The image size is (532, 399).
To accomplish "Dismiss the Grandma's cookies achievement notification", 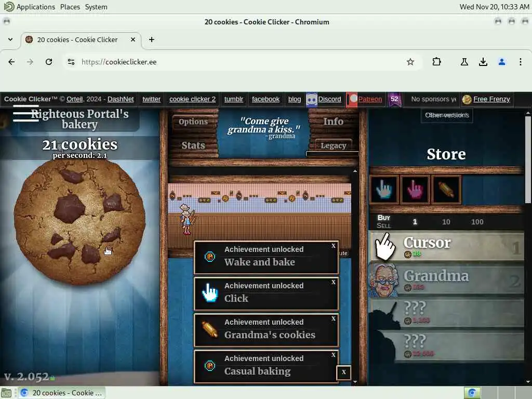I will [333, 318].
